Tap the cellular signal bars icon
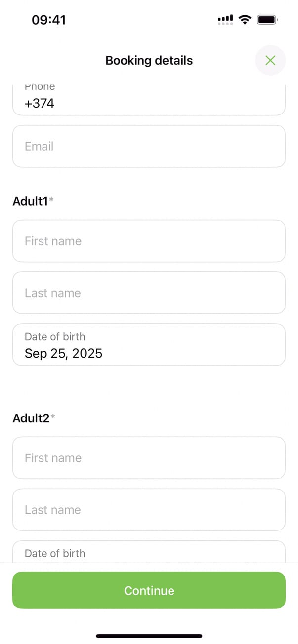The image size is (298, 644). click(x=225, y=20)
